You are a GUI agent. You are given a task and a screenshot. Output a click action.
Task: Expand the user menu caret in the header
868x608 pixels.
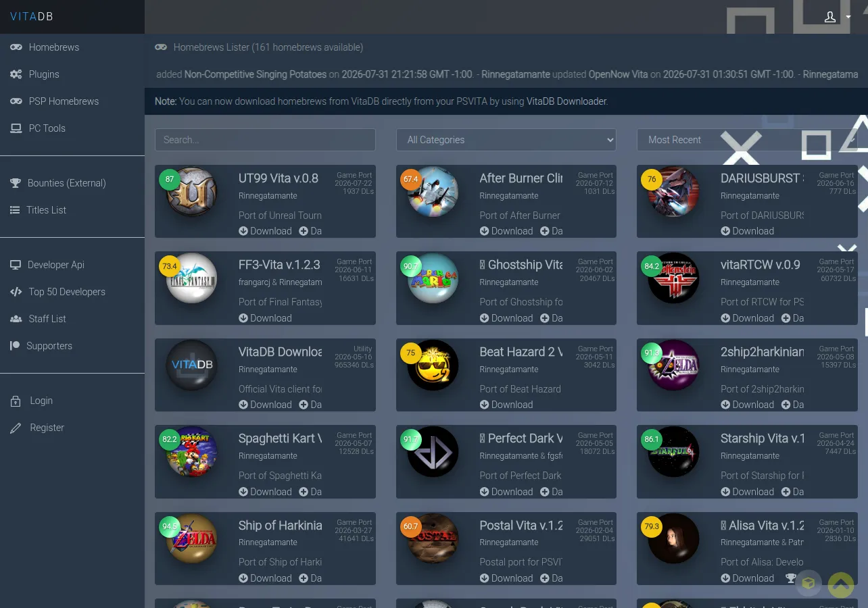(848, 18)
